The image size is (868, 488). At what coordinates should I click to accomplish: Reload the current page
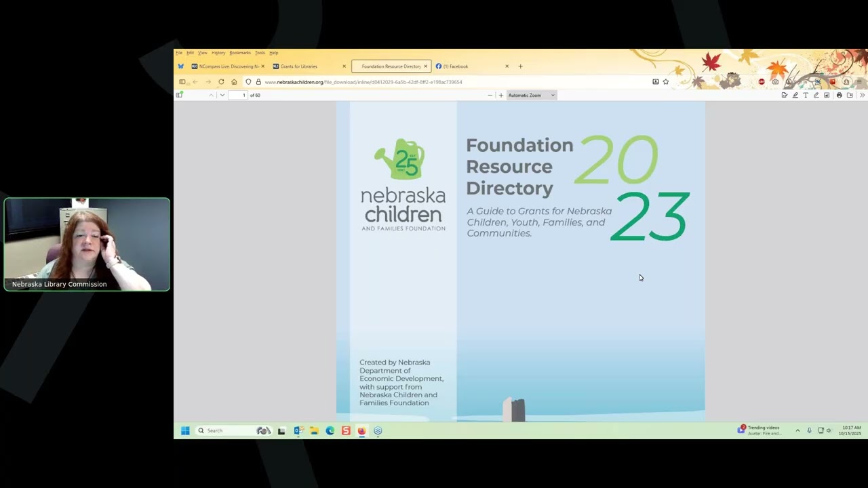click(221, 82)
